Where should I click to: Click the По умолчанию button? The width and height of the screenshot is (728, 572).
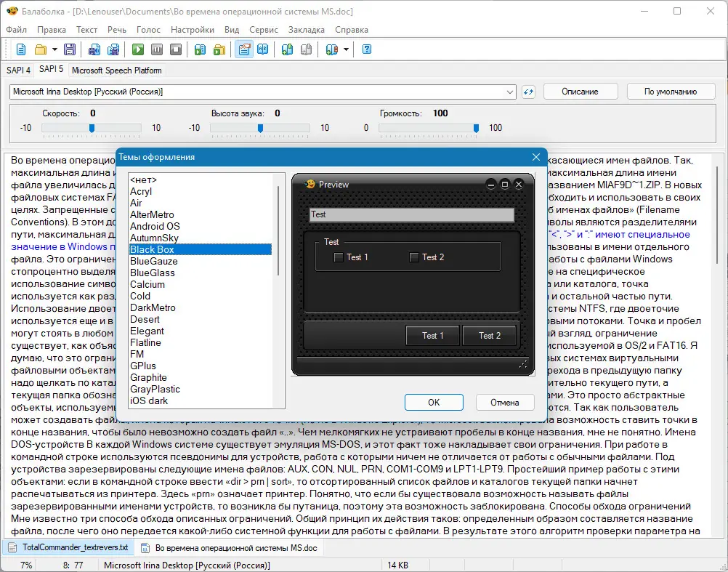[671, 92]
